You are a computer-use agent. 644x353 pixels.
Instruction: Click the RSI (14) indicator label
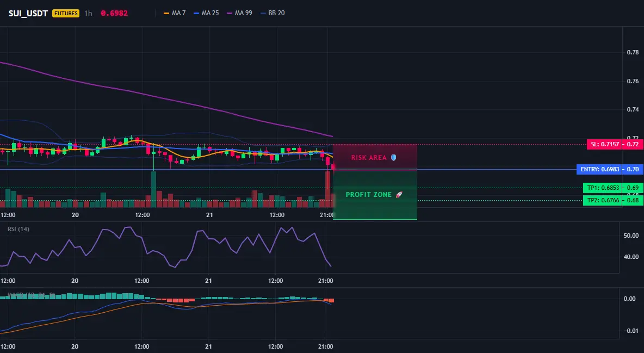[18, 229]
